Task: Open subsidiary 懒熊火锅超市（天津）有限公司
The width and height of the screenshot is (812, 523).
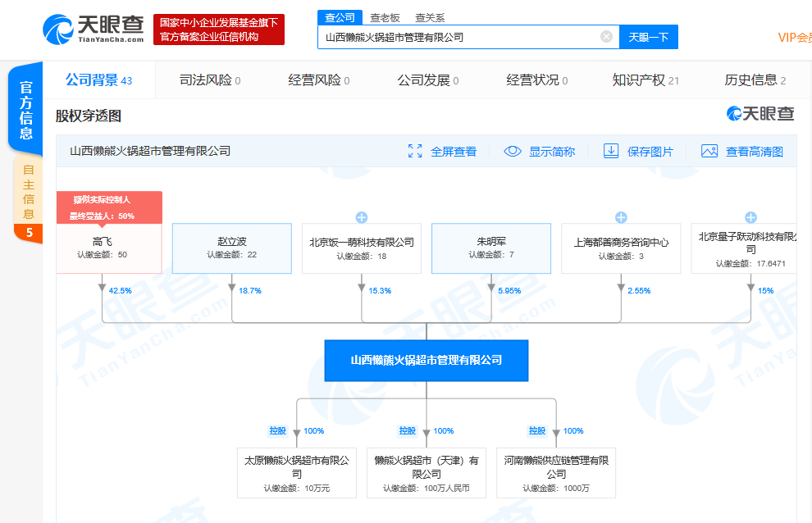Action: pos(427,473)
